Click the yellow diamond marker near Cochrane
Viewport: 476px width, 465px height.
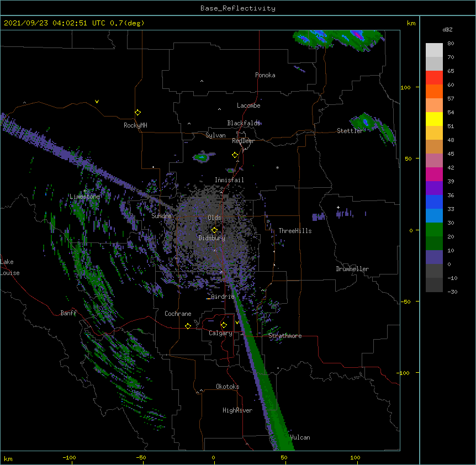click(188, 326)
